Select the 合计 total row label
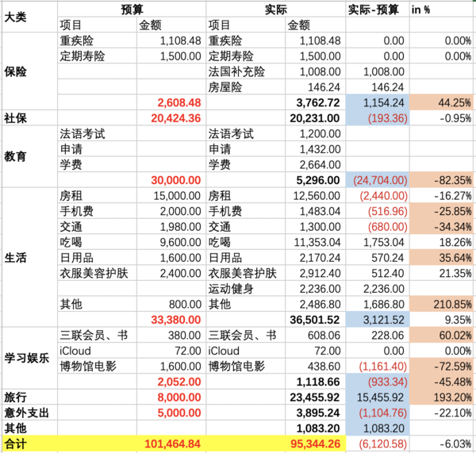The width and height of the screenshot is (476, 453). (x=30, y=443)
